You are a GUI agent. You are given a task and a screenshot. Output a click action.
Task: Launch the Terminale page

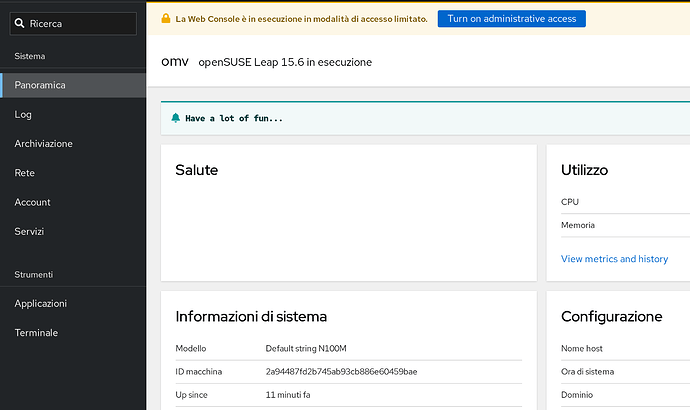[x=36, y=332]
